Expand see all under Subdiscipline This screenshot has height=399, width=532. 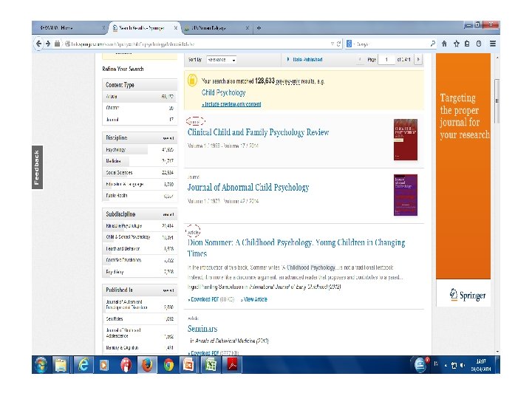pyautogui.click(x=168, y=214)
